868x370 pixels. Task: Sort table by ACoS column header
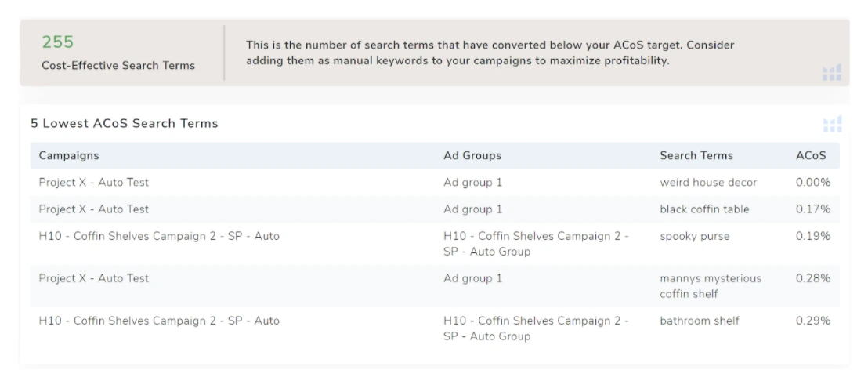click(811, 155)
